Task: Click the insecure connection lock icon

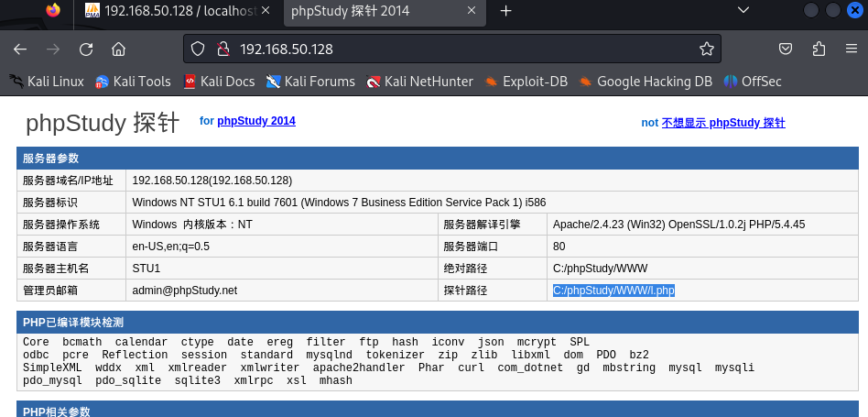Action: (x=223, y=49)
